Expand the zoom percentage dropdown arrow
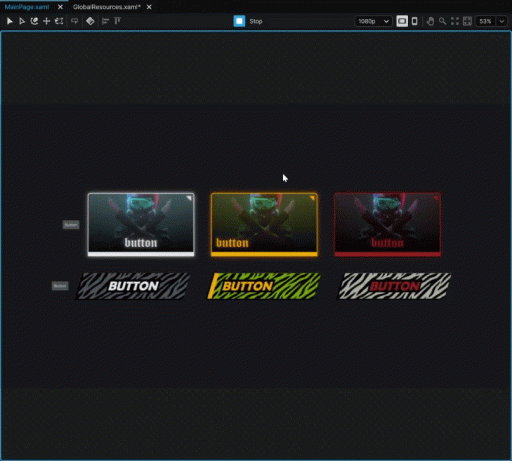The height and width of the screenshot is (461, 512). [502, 21]
